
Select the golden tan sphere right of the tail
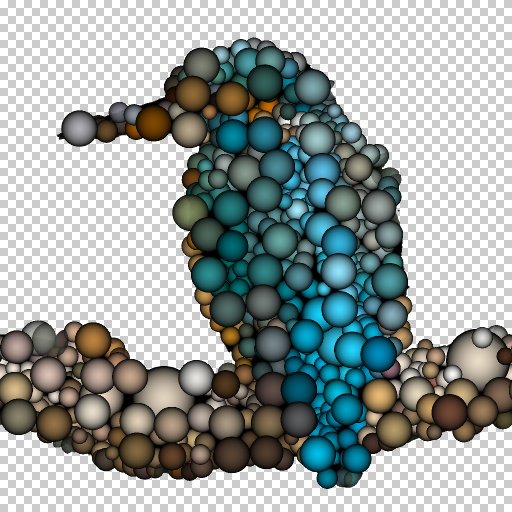pyautogui.click(x=379, y=396)
